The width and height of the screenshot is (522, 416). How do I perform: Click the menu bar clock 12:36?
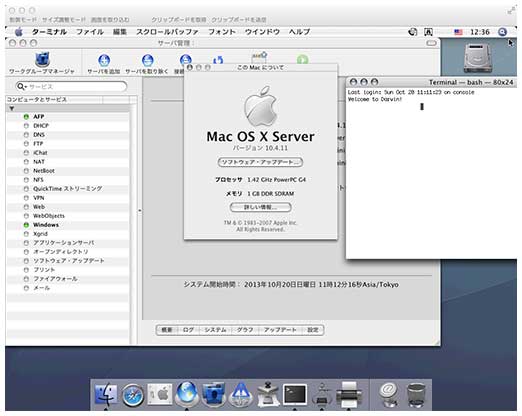point(480,32)
